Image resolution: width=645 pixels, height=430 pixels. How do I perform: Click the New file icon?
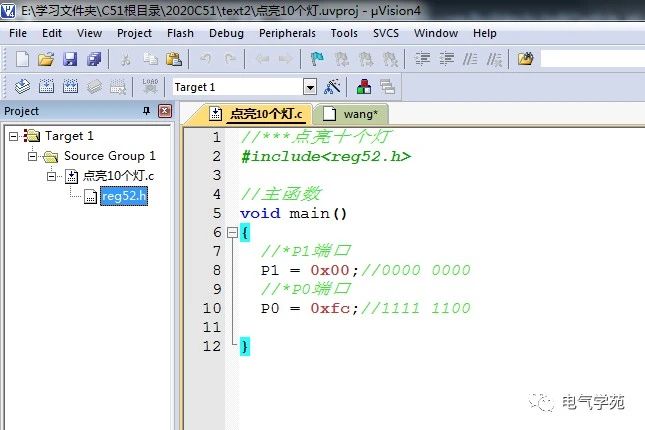tap(22, 59)
